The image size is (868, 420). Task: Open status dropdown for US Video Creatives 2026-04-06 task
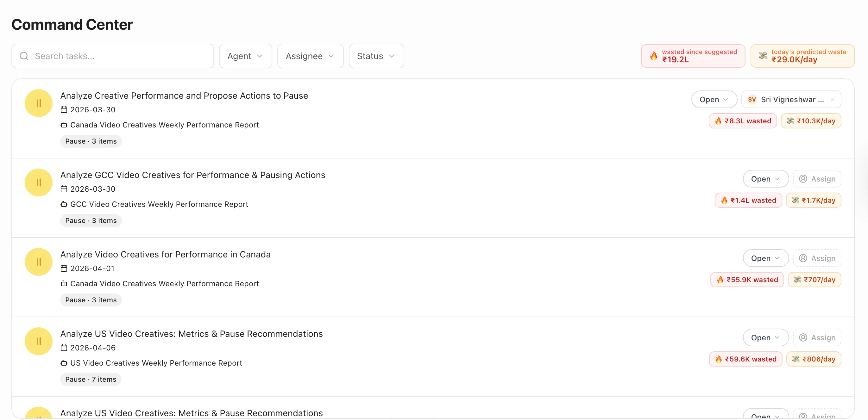click(765, 338)
